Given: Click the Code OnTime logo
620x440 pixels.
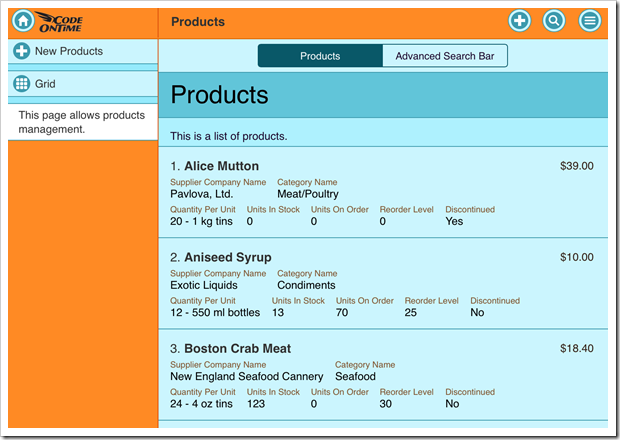Looking at the screenshot, I should pyautogui.click(x=60, y=22).
